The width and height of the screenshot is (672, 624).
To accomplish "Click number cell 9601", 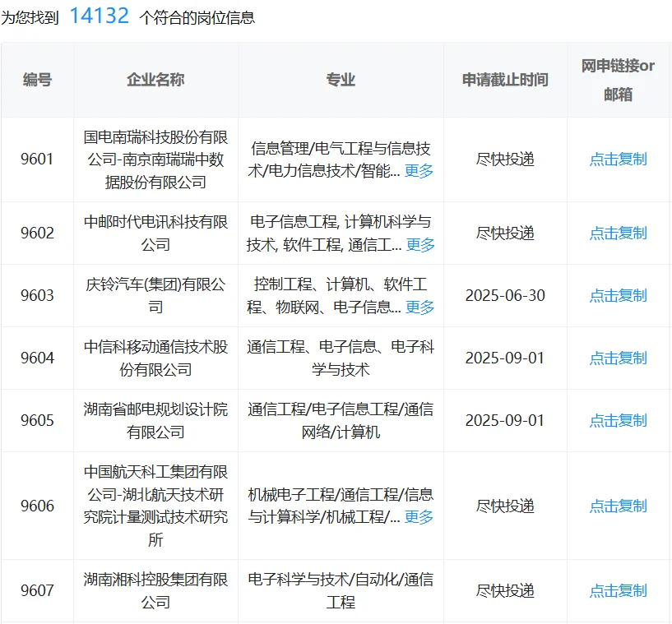I will click(x=37, y=159).
